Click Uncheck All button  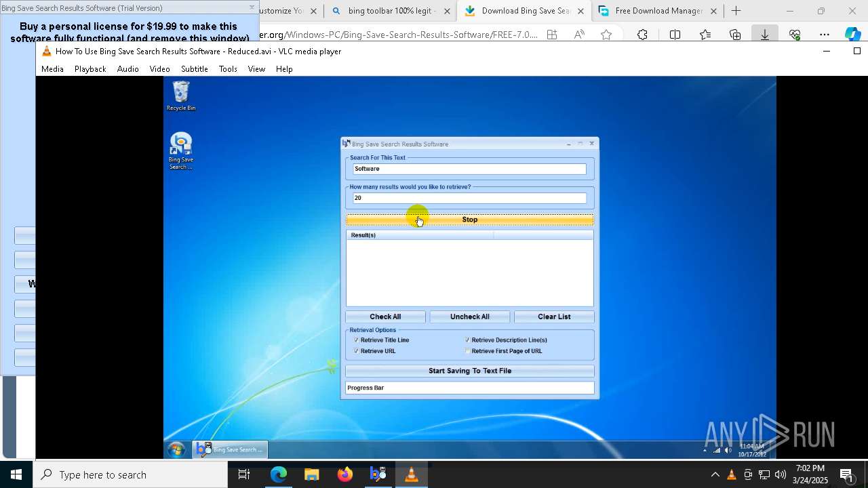point(470,317)
